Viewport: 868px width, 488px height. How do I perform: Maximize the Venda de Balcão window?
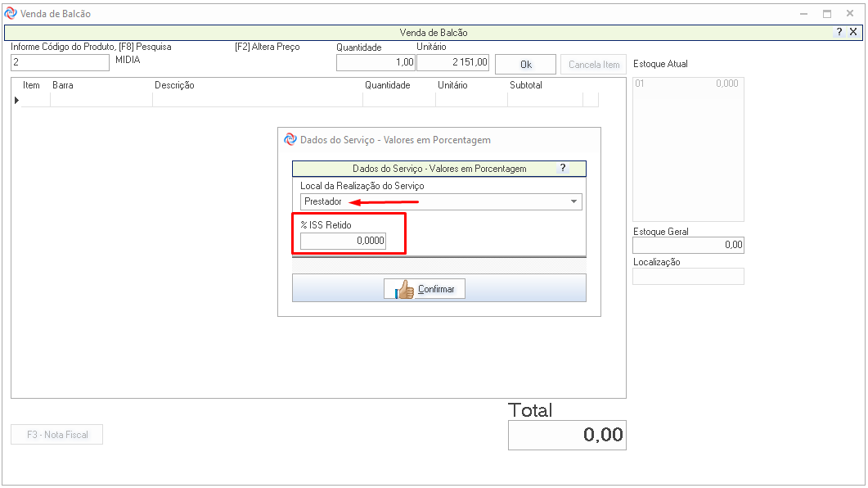827,14
